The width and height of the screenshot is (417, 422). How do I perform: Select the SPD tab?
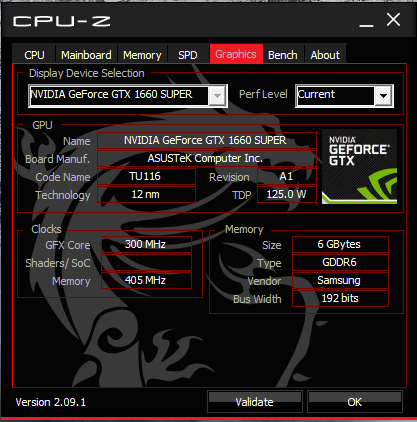pos(188,55)
